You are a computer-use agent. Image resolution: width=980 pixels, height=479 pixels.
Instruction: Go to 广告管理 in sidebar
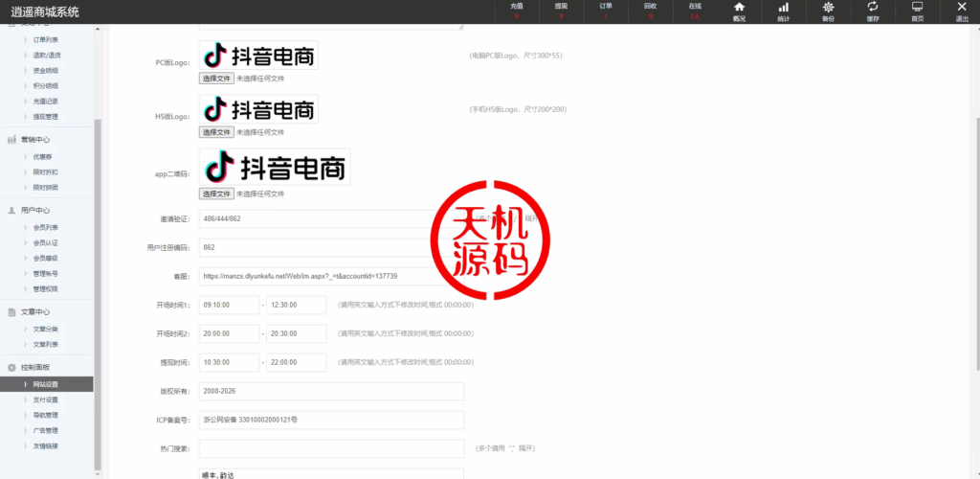click(x=46, y=430)
